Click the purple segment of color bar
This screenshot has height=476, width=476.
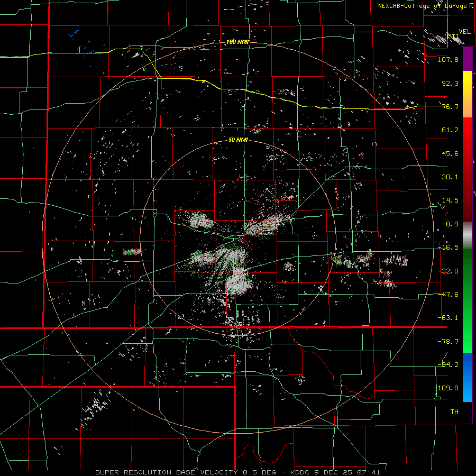pyautogui.click(x=467, y=59)
